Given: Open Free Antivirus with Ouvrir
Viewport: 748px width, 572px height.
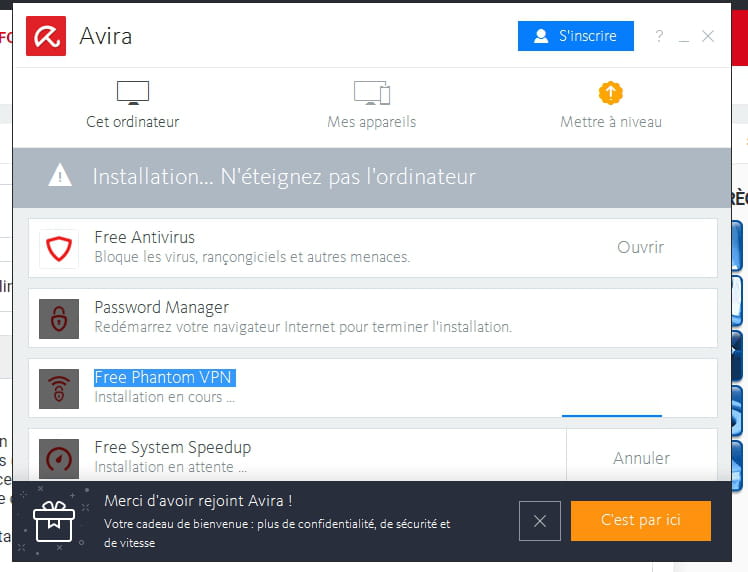Looking at the screenshot, I should (641, 247).
